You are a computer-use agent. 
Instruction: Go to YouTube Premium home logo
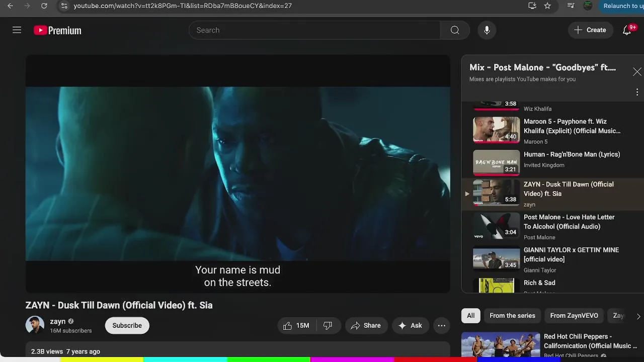click(x=57, y=30)
